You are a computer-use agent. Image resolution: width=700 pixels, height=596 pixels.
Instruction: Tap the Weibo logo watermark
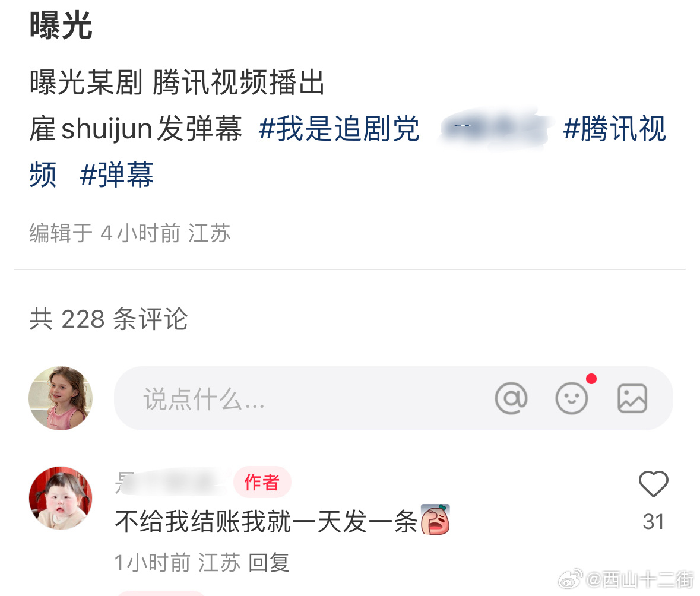pos(571,579)
